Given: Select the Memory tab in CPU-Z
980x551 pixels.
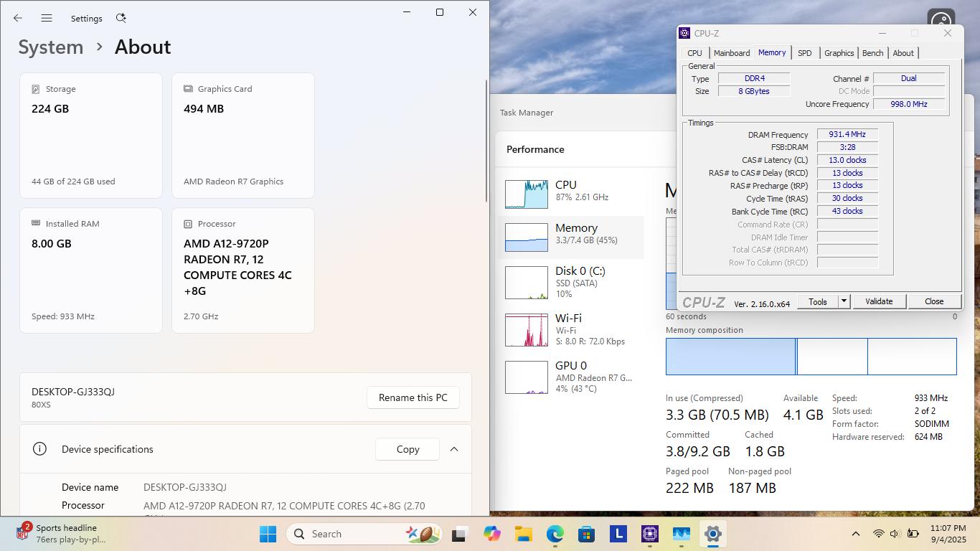Looking at the screenshot, I should (x=772, y=52).
